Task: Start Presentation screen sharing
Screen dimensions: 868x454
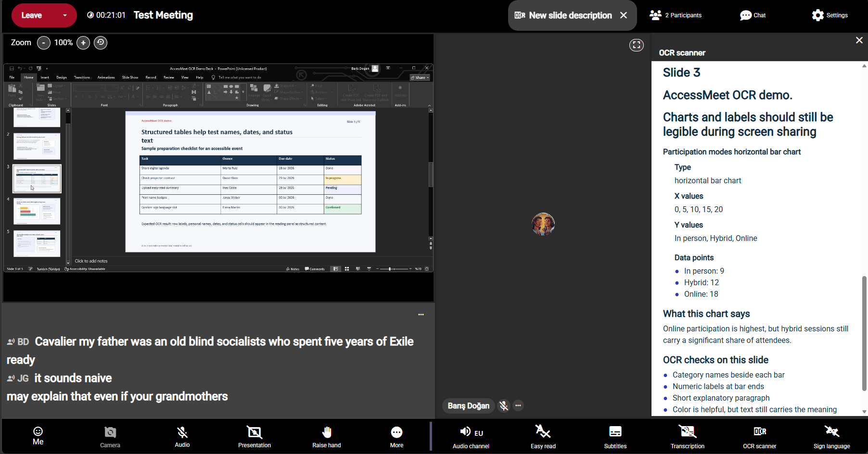Action: point(255,437)
